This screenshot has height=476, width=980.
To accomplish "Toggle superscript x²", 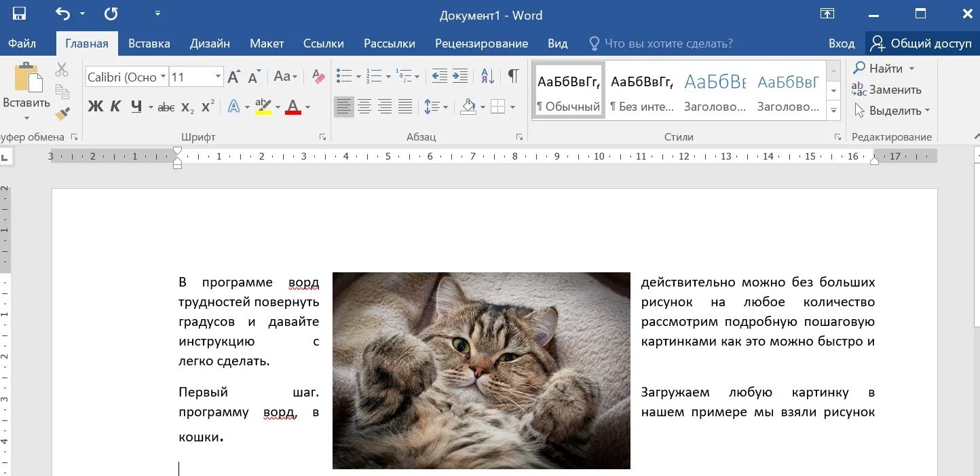I will coord(208,107).
